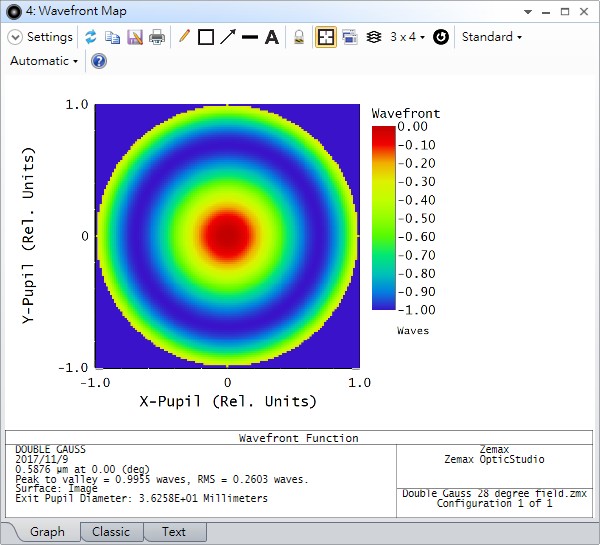Toggle the window lock icon

coord(298,37)
